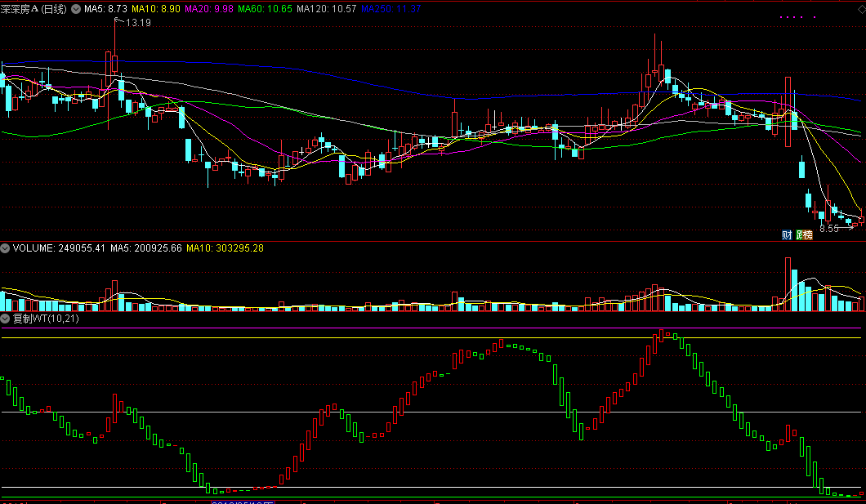
Task: Open the VOLUME indicator dropdown arrow
Action: coord(5,248)
